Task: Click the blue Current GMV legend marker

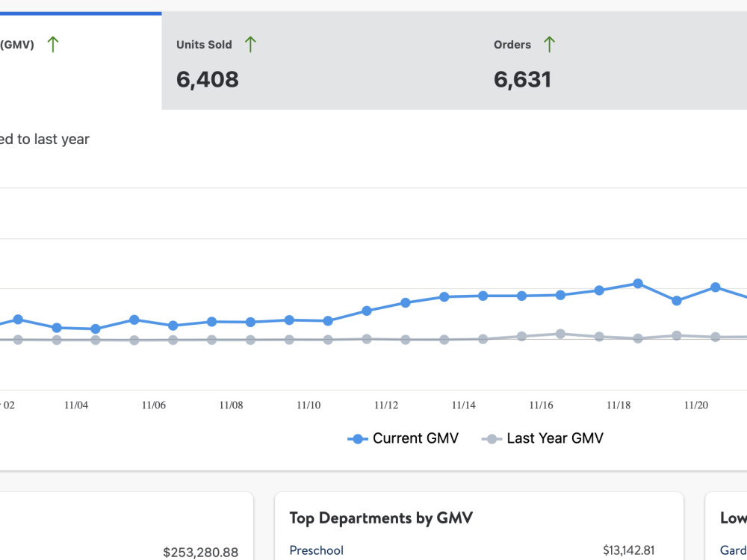Action: [358, 439]
